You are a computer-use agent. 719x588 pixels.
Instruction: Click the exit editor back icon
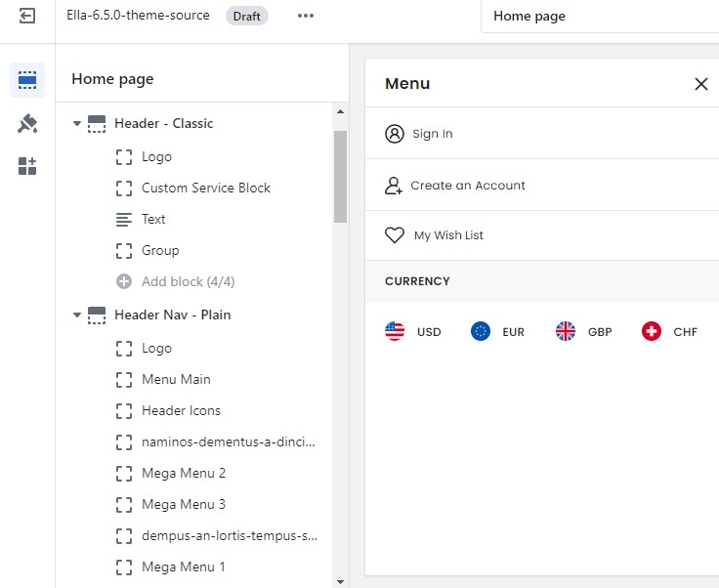coord(27,16)
